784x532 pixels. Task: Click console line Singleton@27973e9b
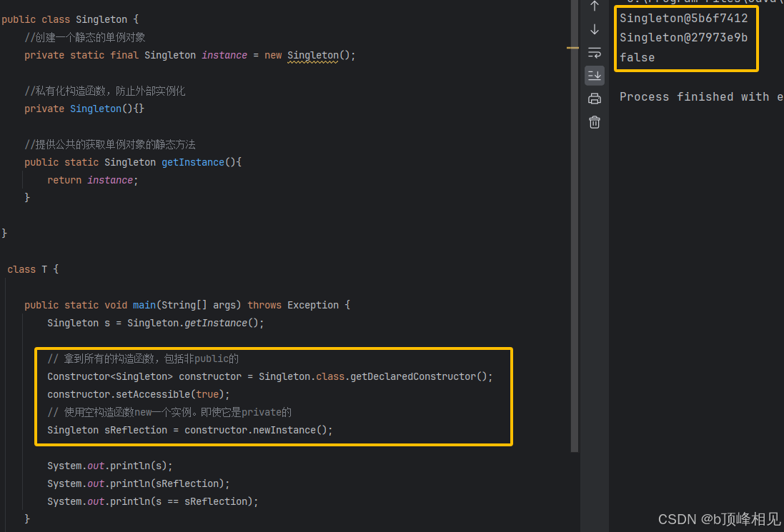point(683,37)
